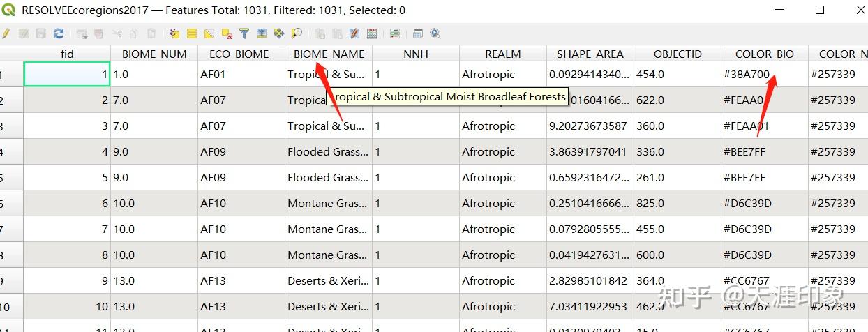Screen dimensions: 868x332
Task: Zoom map to selected rows
Action: point(297,33)
